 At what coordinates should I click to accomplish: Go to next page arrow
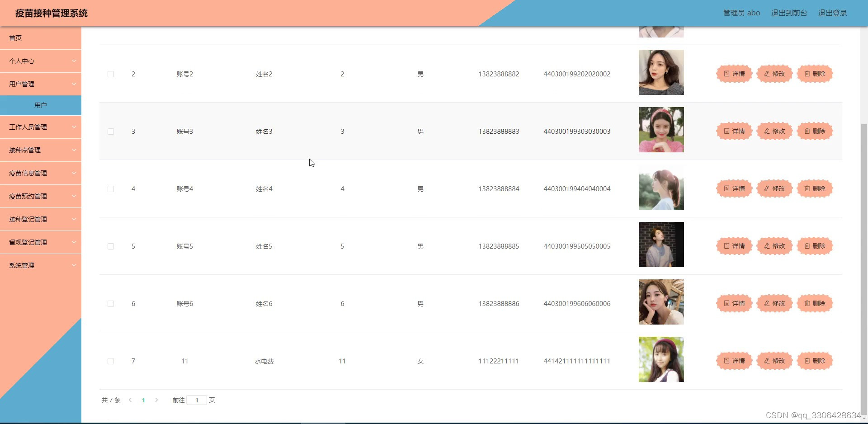[156, 400]
